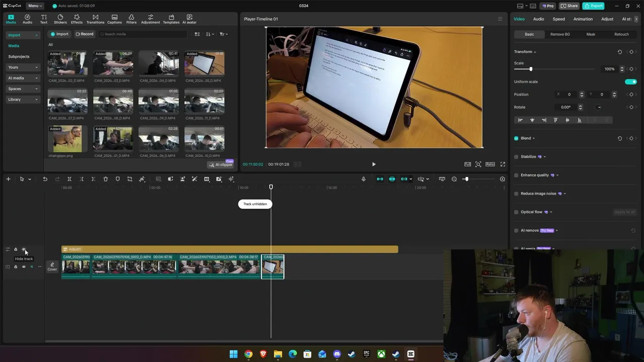Select Subprojects in the sidebar
The height and width of the screenshot is (362, 644).
[19, 56]
